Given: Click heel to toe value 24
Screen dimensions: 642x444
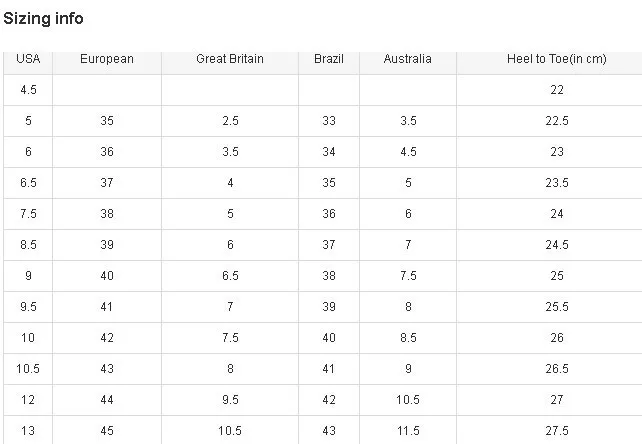Looking at the screenshot, I should point(557,214).
